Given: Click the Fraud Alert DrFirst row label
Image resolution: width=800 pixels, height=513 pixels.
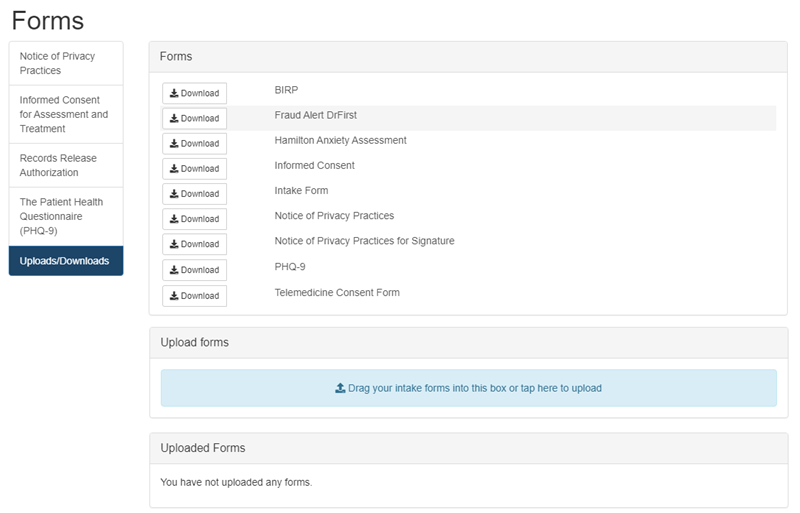Looking at the screenshot, I should point(316,115).
